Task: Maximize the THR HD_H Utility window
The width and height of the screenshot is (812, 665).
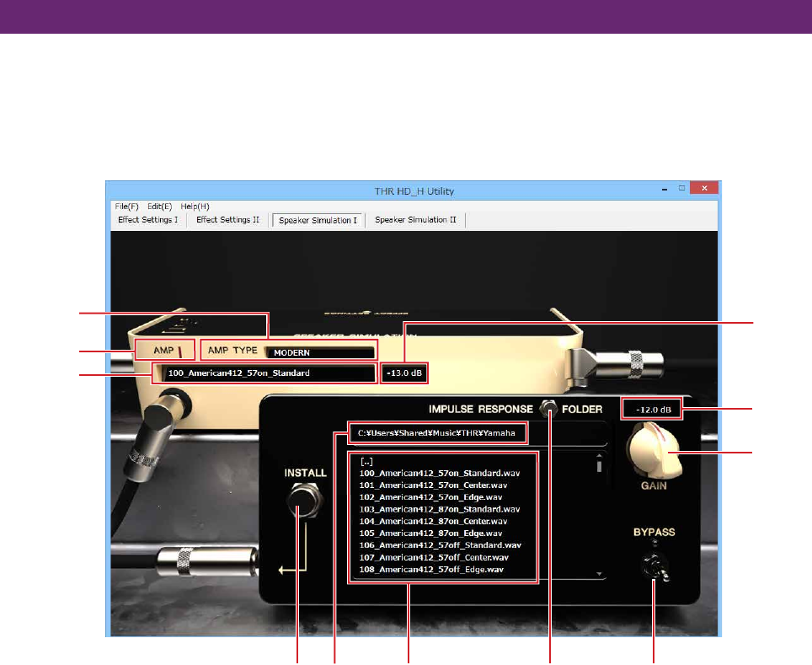Action: (x=682, y=188)
